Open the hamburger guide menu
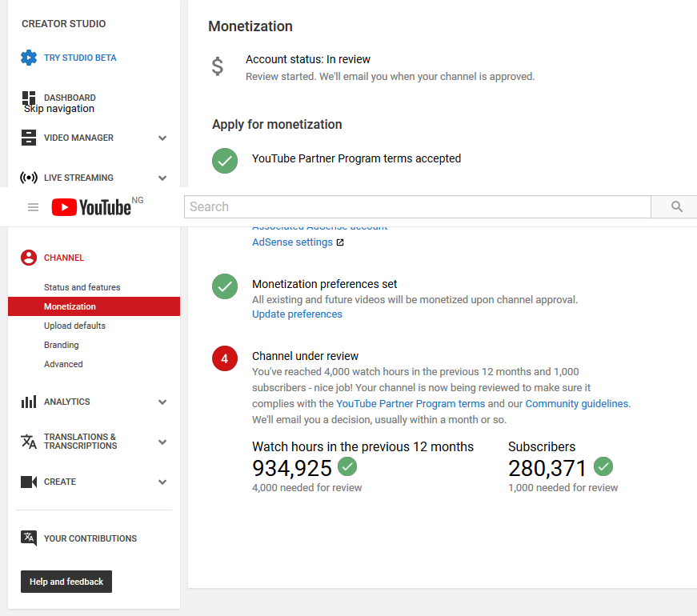Screen dimensions: 697x616 (34, 207)
